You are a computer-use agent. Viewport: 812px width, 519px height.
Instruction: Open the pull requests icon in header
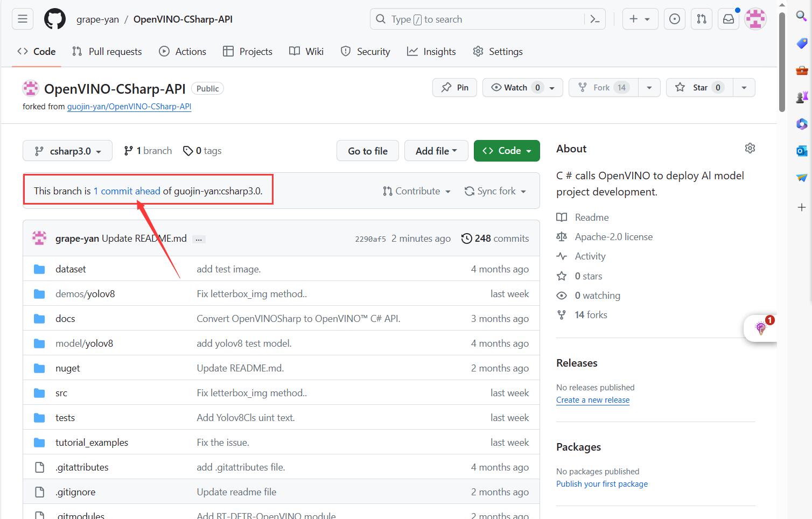tap(702, 19)
